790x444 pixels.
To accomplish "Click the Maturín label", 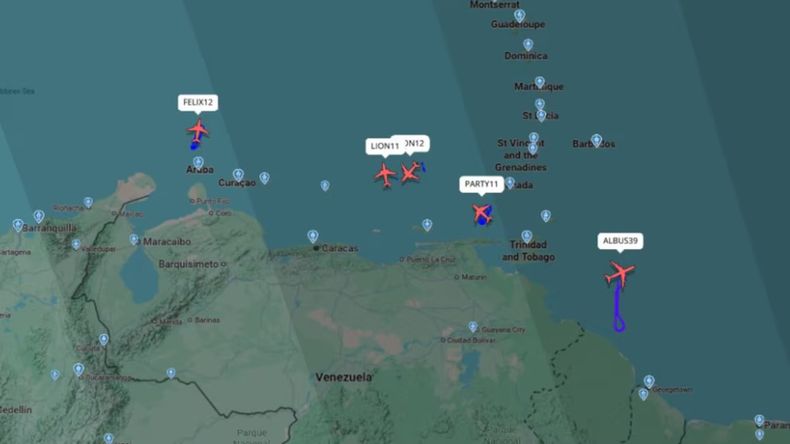I will pyautogui.click(x=474, y=277).
